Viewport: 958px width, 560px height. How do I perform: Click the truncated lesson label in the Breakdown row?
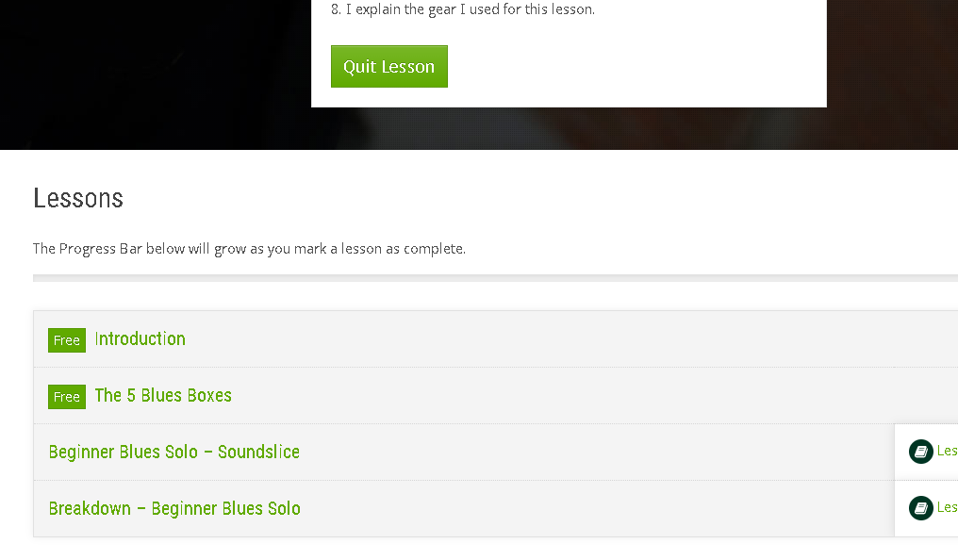point(947,507)
